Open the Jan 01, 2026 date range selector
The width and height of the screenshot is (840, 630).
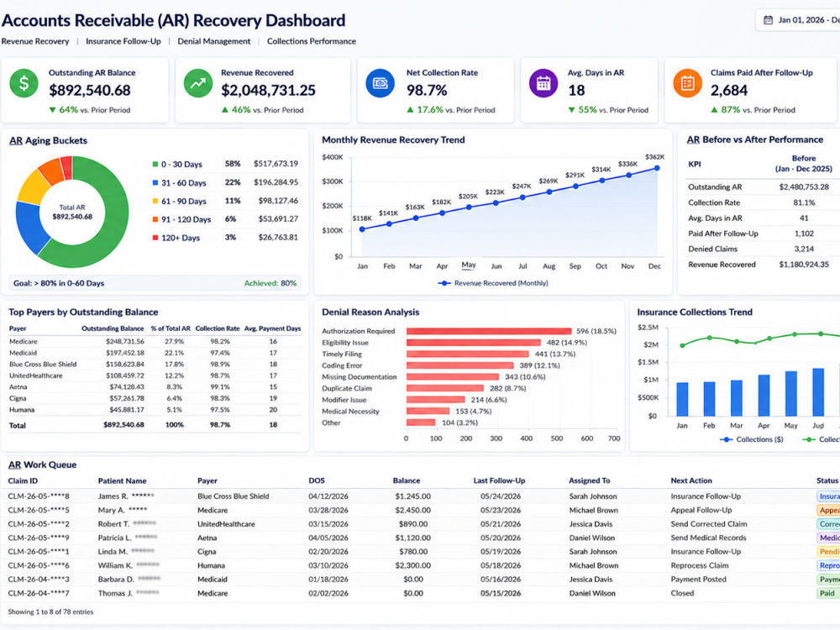coord(798,20)
